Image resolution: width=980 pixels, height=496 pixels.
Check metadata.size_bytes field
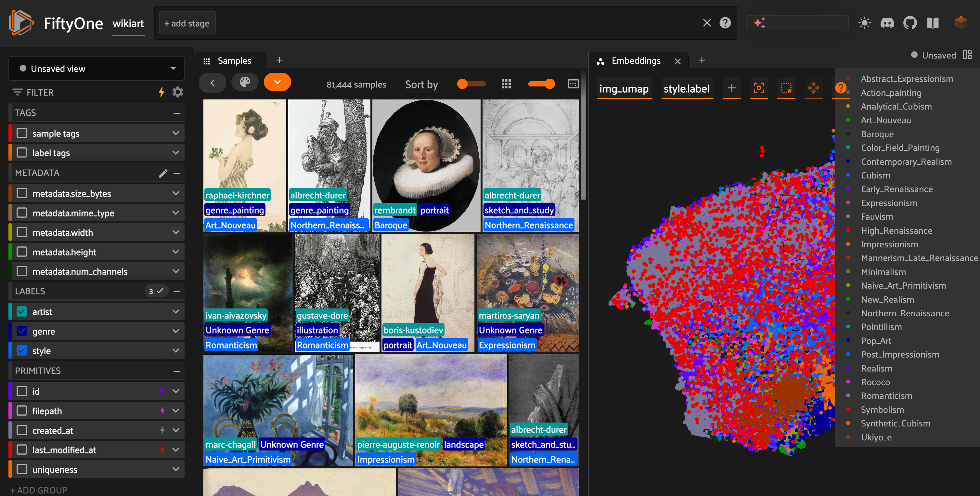click(22, 193)
